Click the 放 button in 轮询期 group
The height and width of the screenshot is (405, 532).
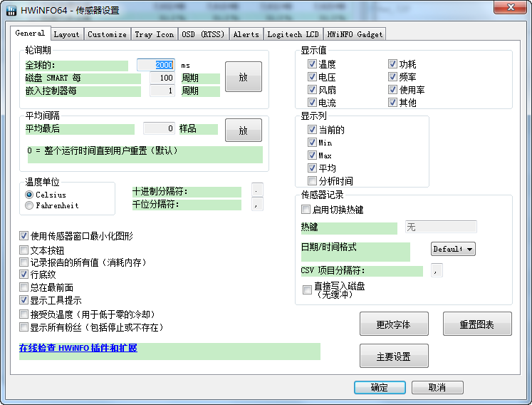(244, 77)
